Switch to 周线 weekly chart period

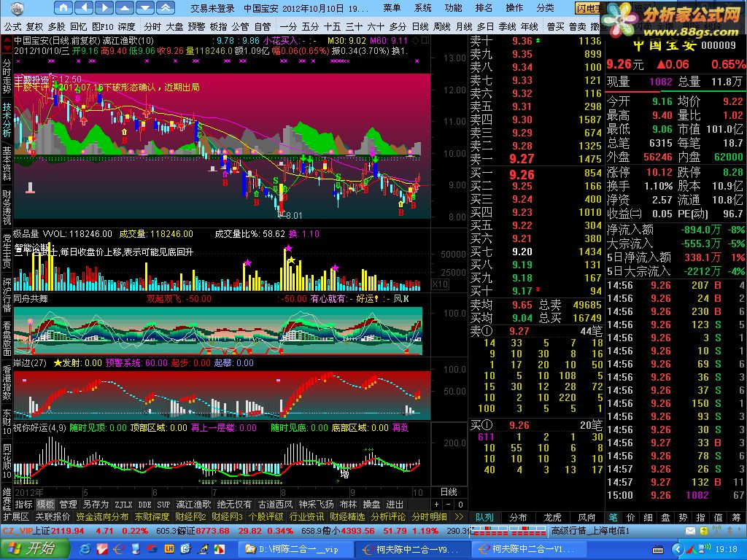tap(442, 27)
